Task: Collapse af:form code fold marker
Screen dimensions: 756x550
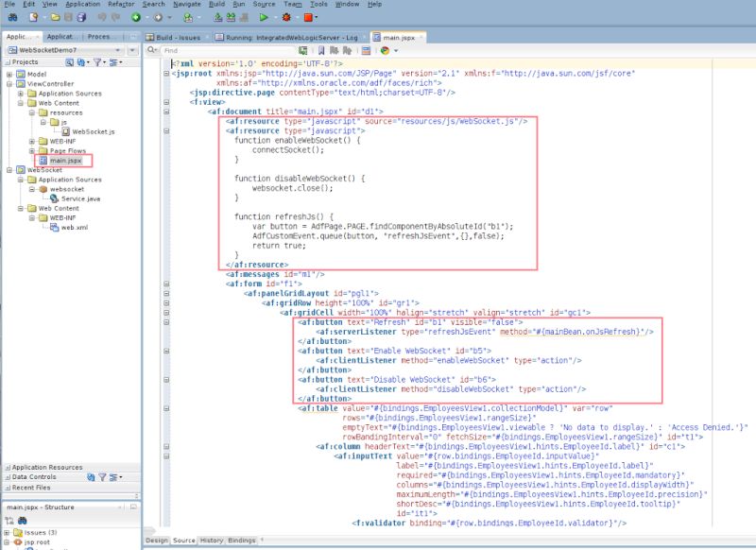Action: pos(166,284)
